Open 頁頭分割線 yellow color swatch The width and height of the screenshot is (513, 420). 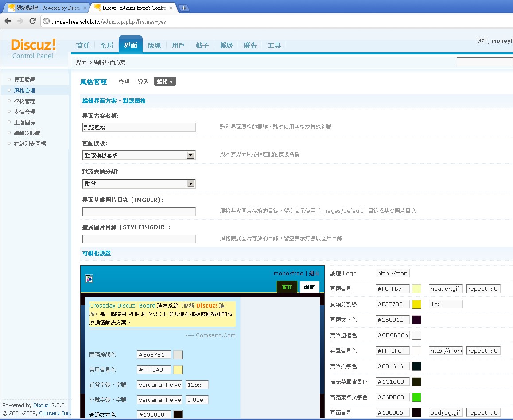point(416,304)
